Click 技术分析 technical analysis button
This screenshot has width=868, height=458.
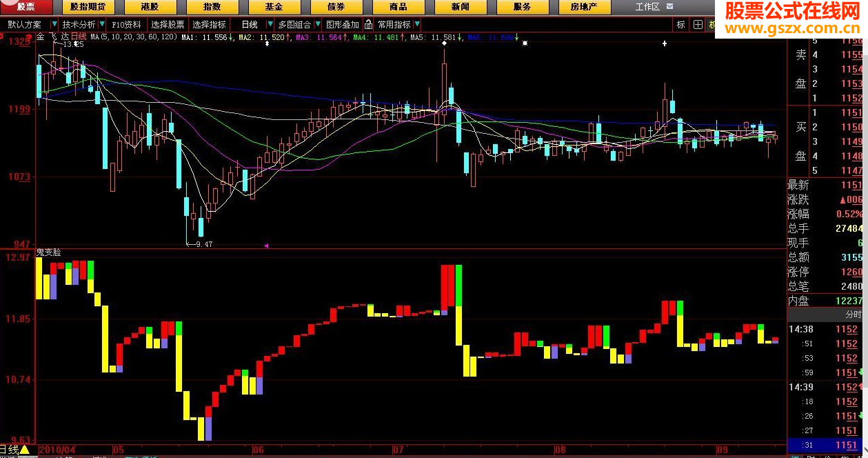pyautogui.click(x=79, y=24)
